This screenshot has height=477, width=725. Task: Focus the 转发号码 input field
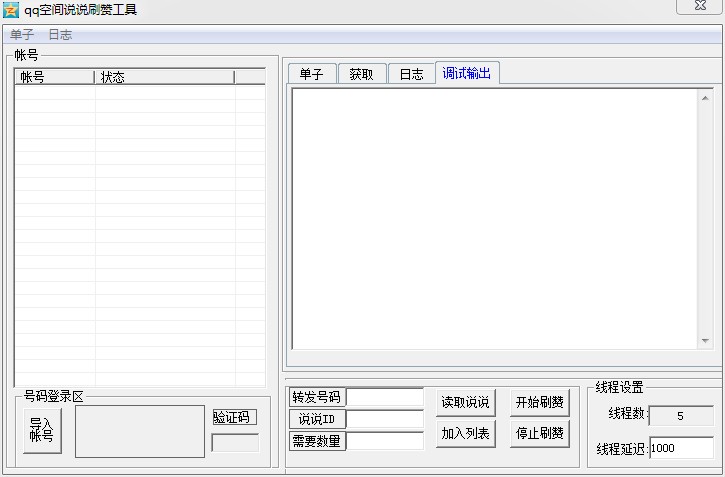(385, 397)
